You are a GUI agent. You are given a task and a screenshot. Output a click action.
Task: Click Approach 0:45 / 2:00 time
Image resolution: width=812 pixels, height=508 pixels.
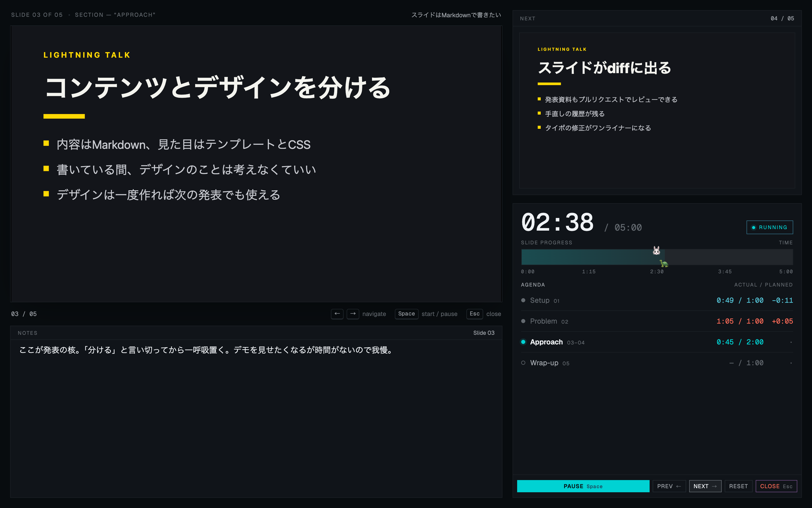[x=740, y=342]
